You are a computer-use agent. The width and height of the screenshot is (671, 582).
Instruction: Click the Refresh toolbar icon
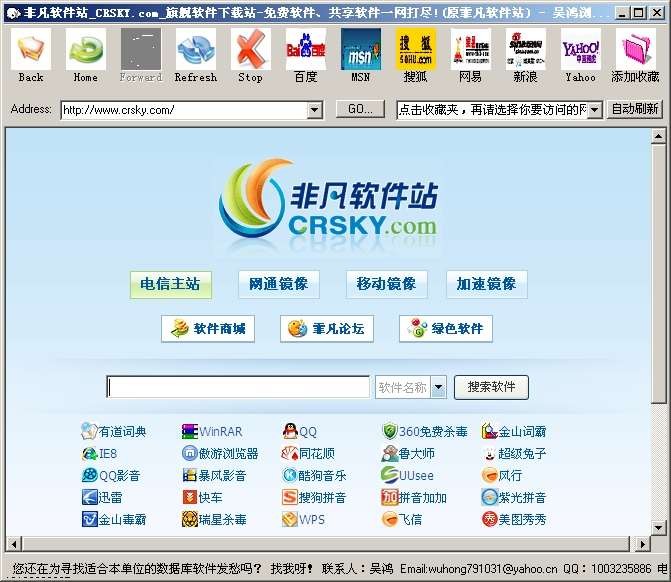pos(196,49)
